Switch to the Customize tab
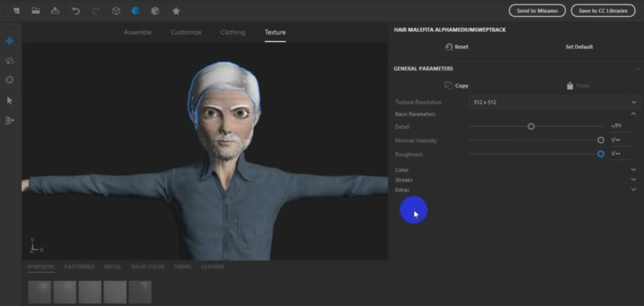 pyautogui.click(x=186, y=32)
